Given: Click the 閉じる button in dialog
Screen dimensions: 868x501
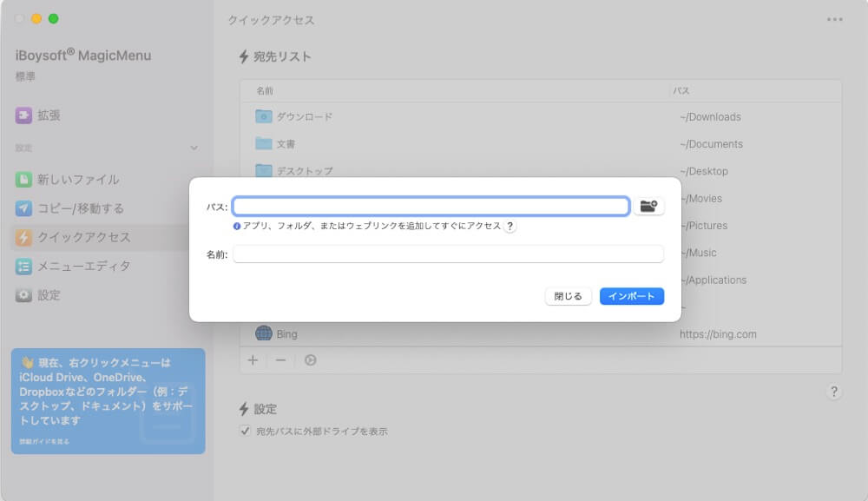Looking at the screenshot, I should click(569, 296).
